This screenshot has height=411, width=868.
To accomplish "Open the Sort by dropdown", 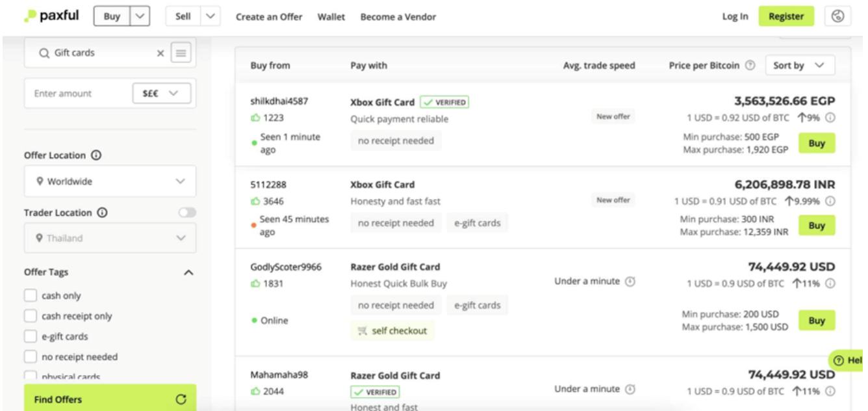I will point(800,65).
